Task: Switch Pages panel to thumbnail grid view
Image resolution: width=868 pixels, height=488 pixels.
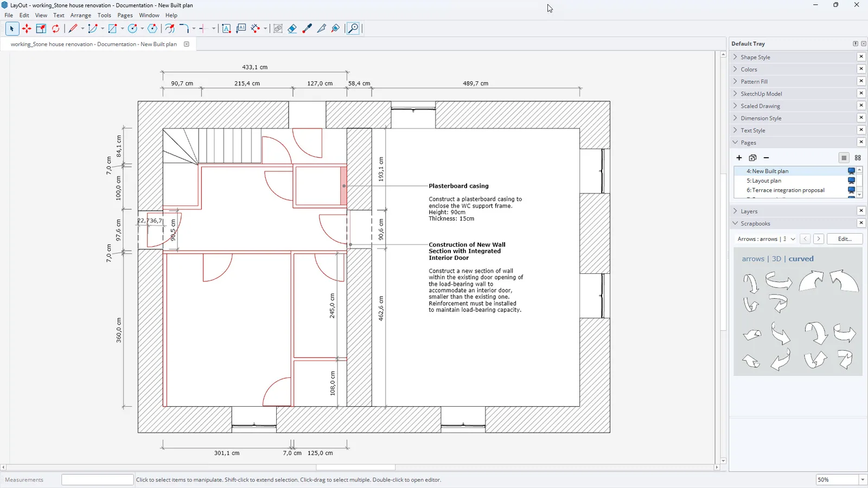Action: click(858, 158)
